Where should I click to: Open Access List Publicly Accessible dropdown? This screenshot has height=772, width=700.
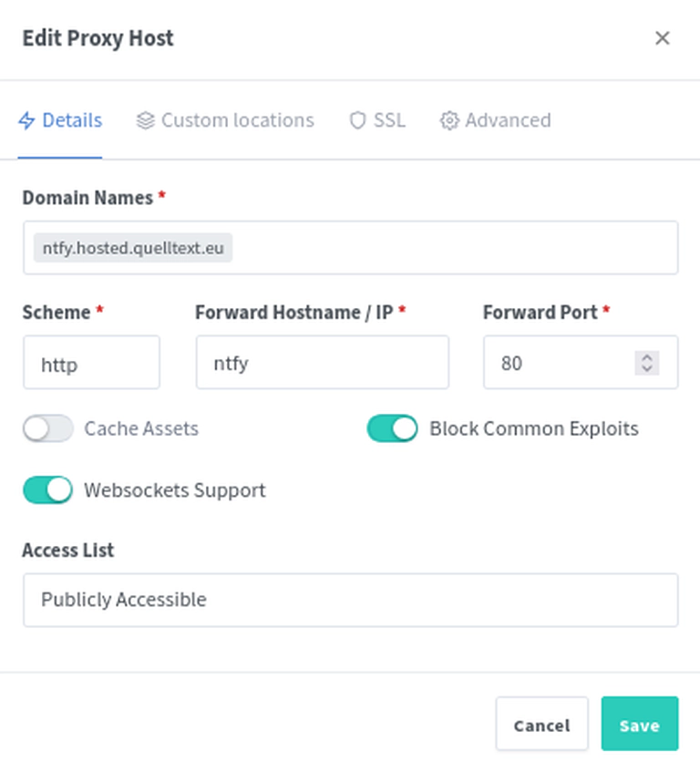(x=351, y=600)
